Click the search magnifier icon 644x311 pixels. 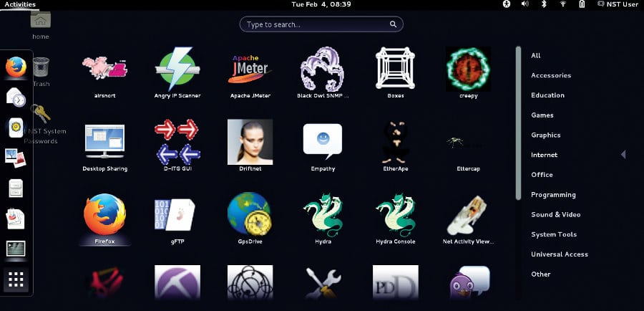click(393, 24)
